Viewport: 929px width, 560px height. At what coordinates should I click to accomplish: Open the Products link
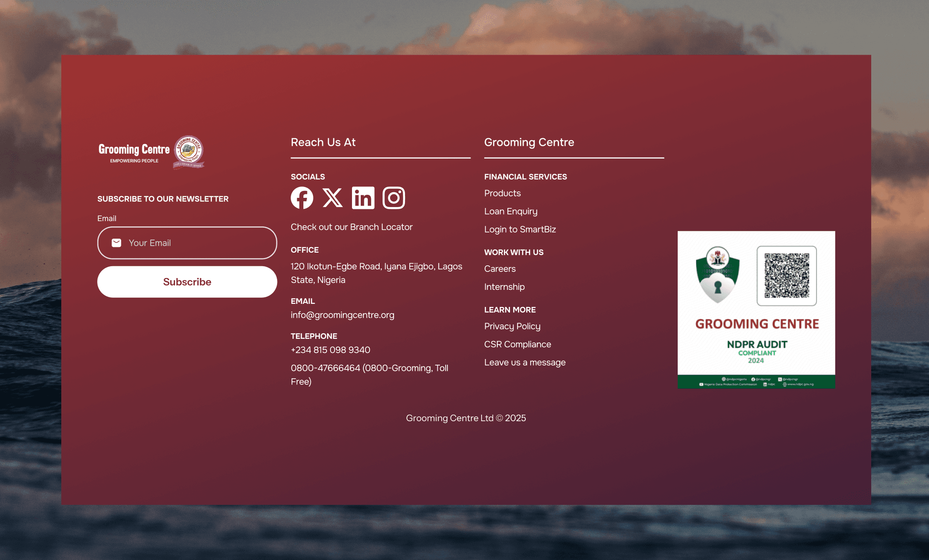coord(502,193)
